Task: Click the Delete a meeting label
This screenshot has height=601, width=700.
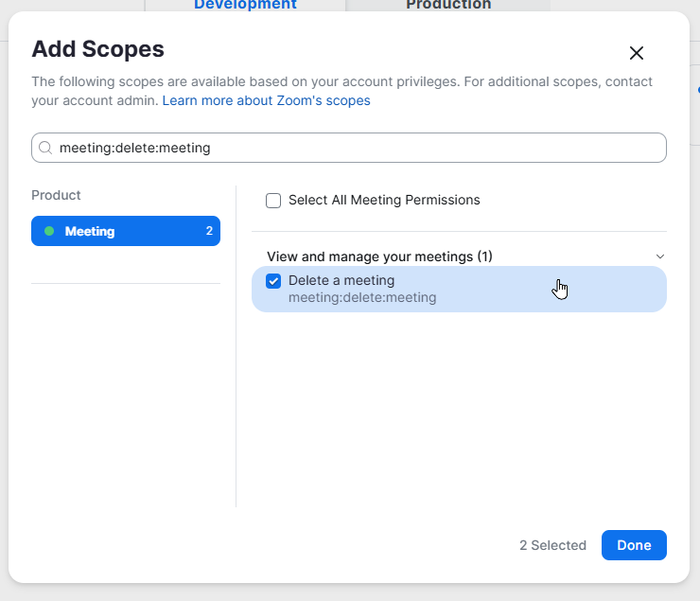Action: coord(341,280)
